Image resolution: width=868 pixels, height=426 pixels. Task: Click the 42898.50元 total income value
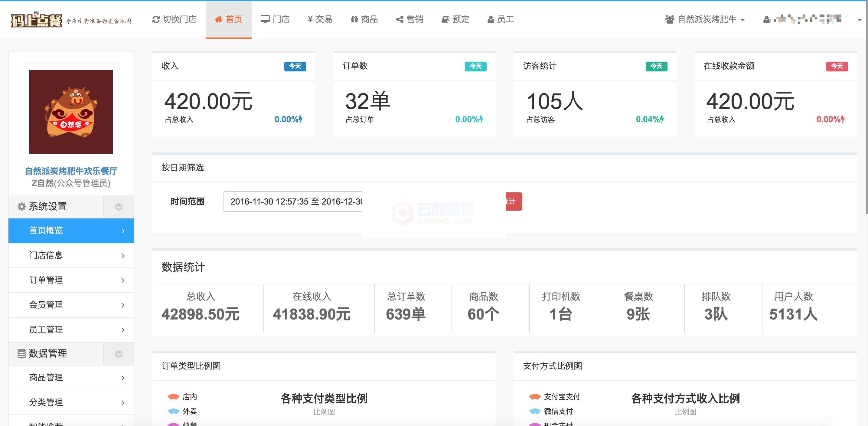[x=201, y=314]
